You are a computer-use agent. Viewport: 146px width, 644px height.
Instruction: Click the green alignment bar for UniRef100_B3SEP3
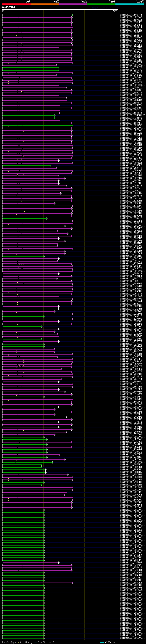click(26, 166)
